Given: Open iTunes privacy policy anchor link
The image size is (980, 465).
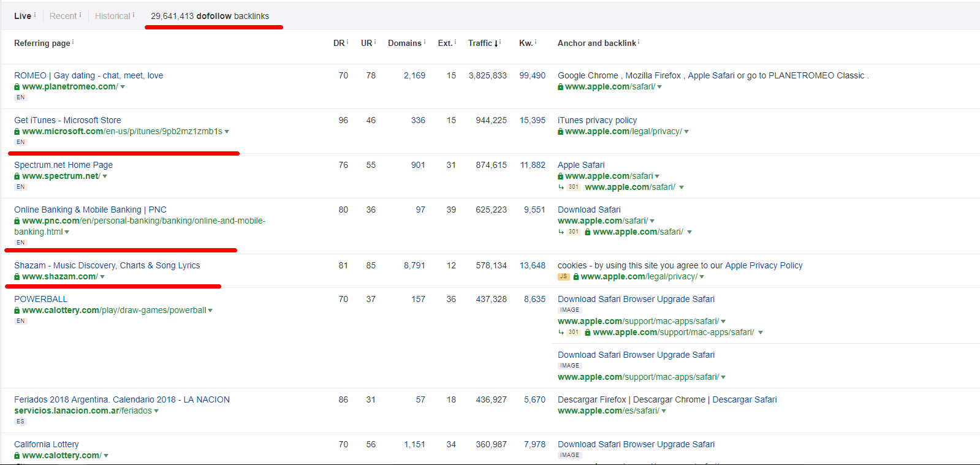Looking at the screenshot, I should [597, 120].
